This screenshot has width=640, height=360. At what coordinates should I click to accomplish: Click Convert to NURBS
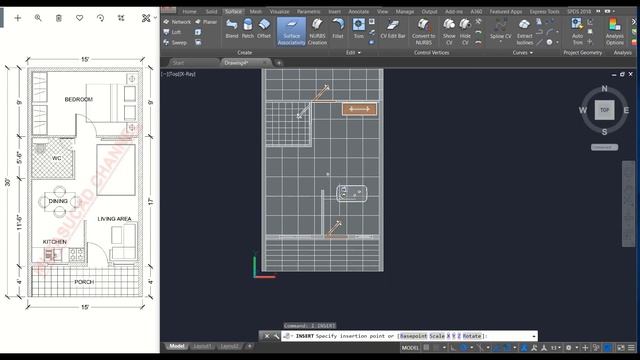pyautogui.click(x=423, y=31)
